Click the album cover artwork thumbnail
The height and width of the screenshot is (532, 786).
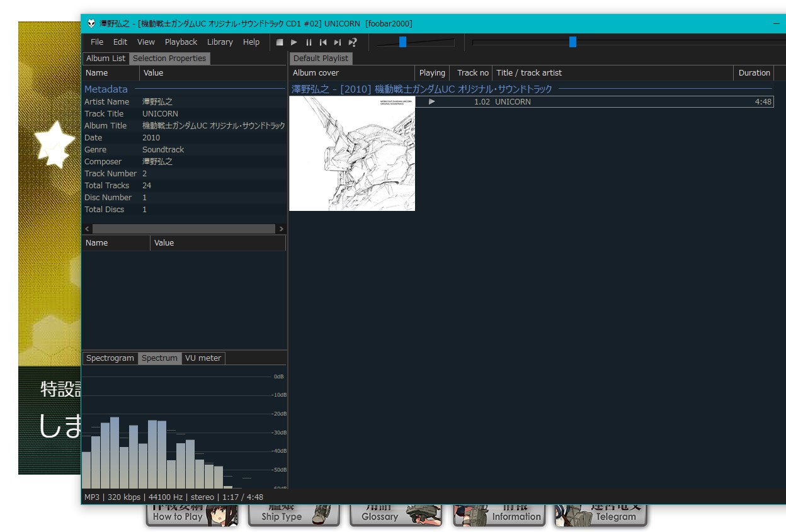click(352, 154)
